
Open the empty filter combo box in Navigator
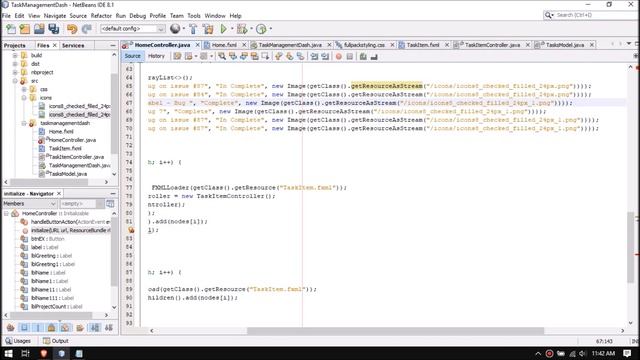pyautogui.click(x=82, y=203)
